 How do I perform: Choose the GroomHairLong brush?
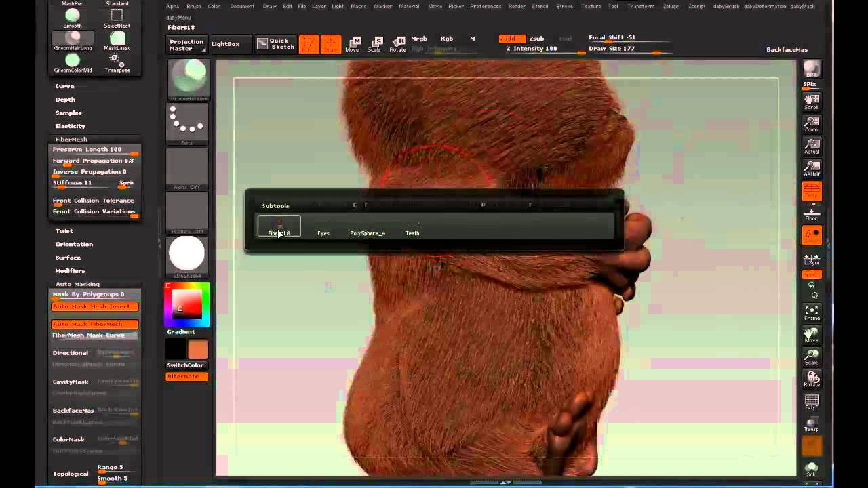coord(73,41)
